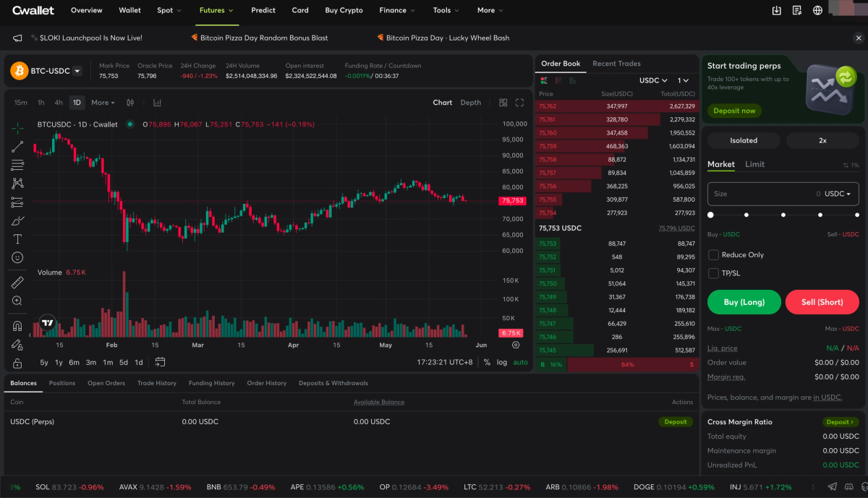Open the go-to-date calendar icon

coord(160,362)
